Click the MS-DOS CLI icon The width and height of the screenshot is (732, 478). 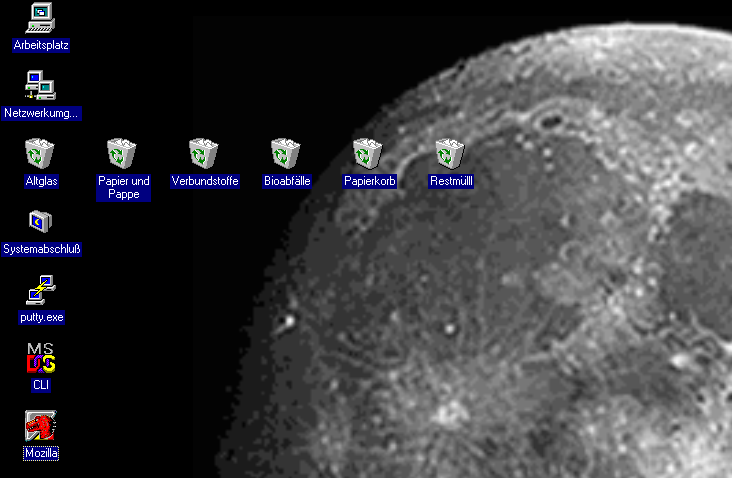41,357
